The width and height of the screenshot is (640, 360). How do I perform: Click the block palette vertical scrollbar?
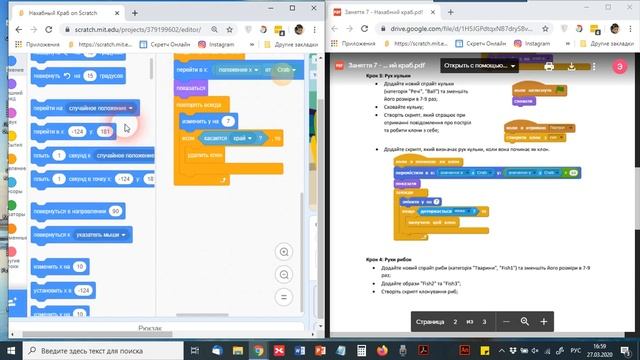point(151,69)
